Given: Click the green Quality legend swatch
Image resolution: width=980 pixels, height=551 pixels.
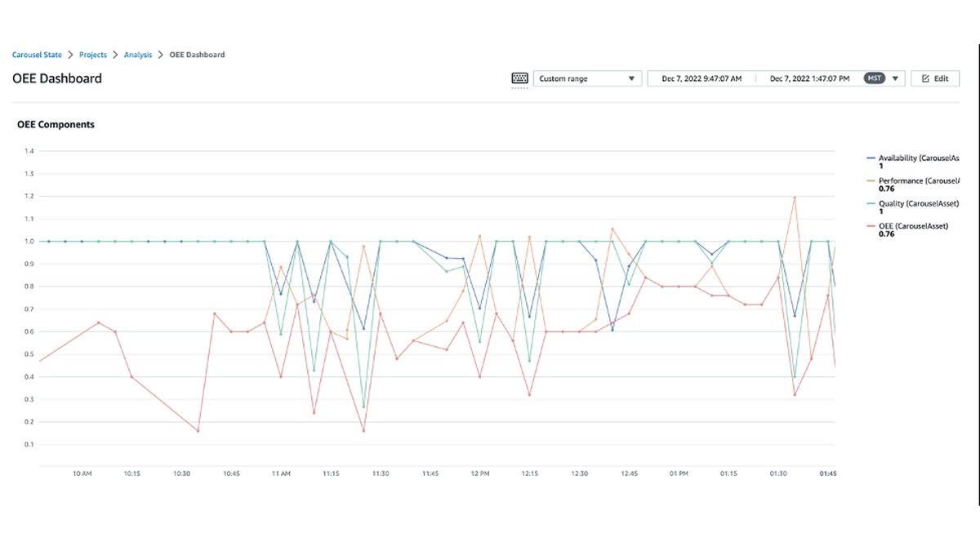Looking at the screenshot, I should [x=871, y=203].
